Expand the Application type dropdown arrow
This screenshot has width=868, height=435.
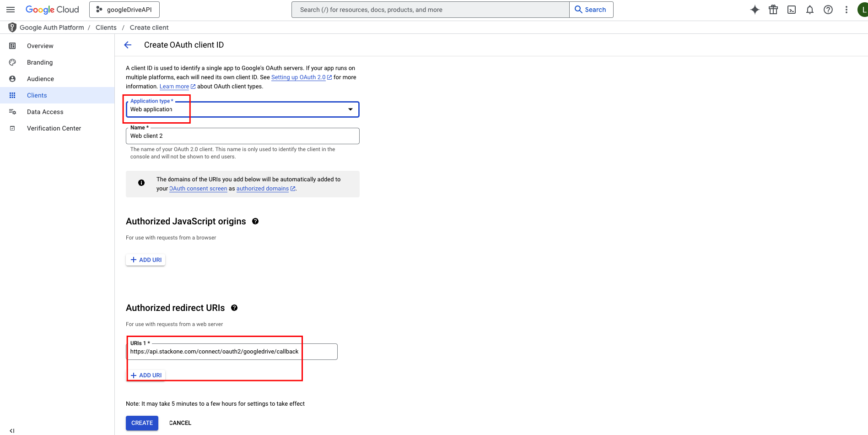[350, 109]
